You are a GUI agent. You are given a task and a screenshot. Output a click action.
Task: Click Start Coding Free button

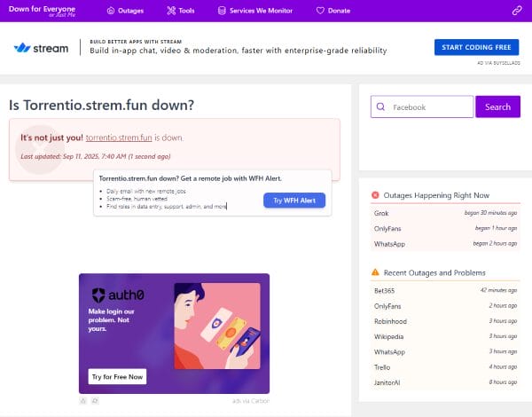[476, 48]
